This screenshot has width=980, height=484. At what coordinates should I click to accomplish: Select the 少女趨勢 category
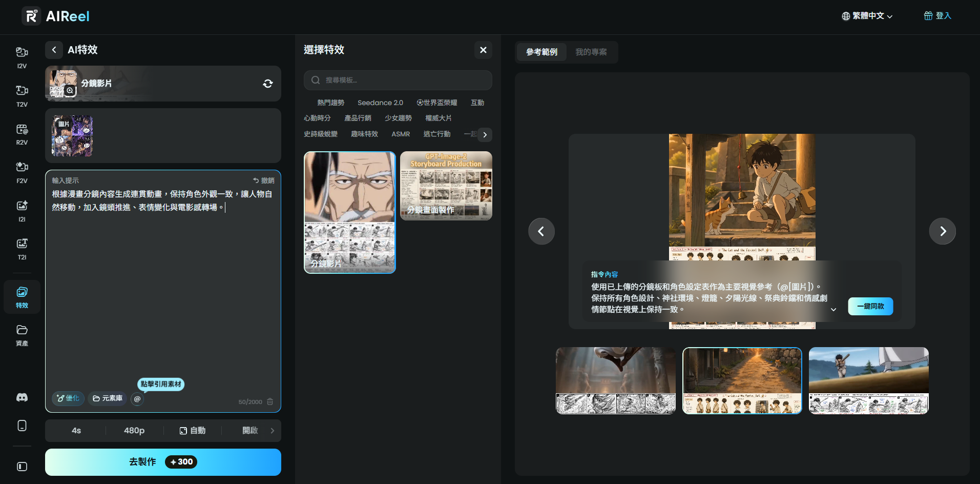click(398, 118)
